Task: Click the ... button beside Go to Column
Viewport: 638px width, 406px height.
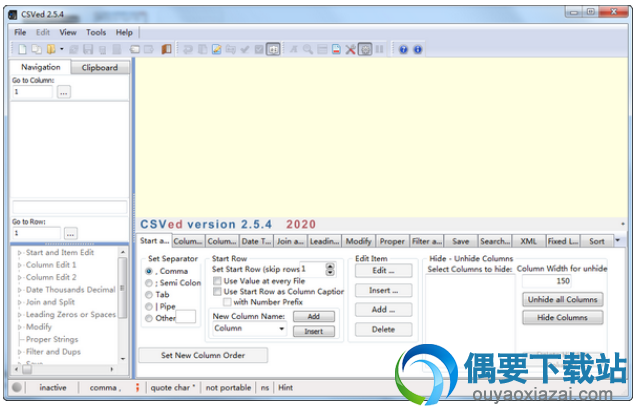Action: coord(64,92)
